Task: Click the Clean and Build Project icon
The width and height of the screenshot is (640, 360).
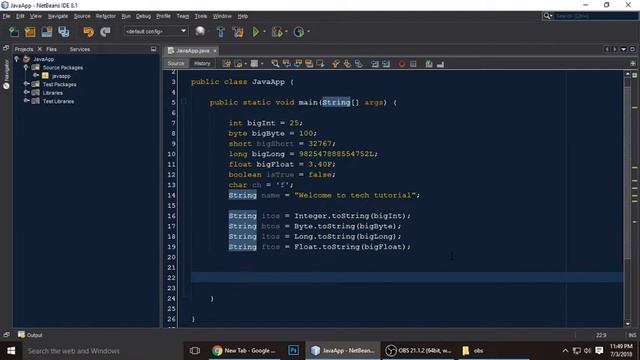Action: click(x=238, y=32)
